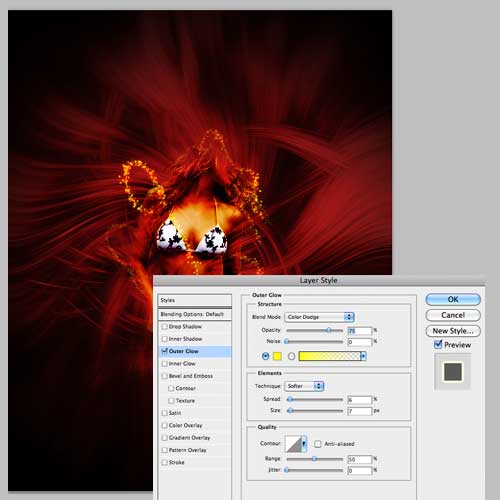Screen dimensions: 500x500
Task: Enable the Drop Shadow checkbox
Action: tap(164, 327)
